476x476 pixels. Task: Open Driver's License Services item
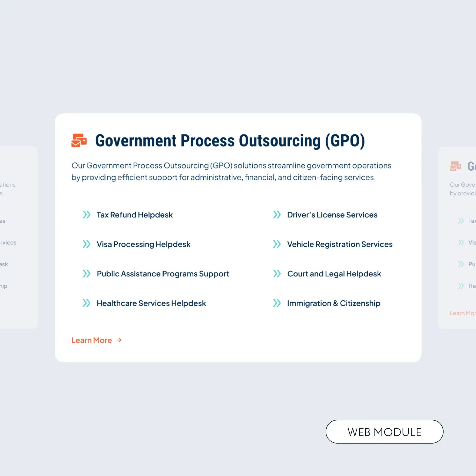pyautogui.click(x=332, y=215)
